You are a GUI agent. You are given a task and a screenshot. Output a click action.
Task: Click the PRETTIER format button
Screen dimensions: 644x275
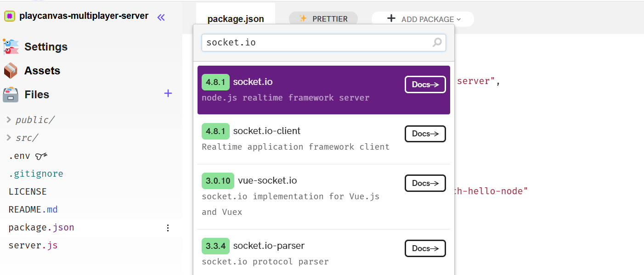[323, 19]
